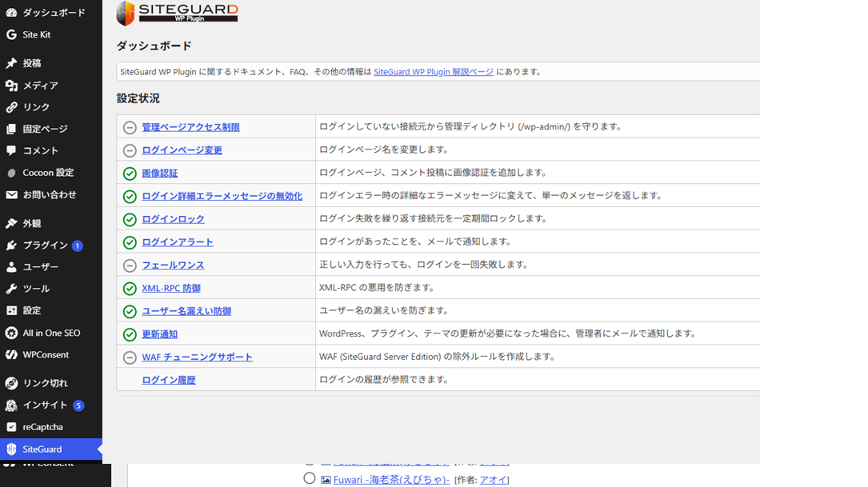The height and width of the screenshot is (487, 868).
Task: Open 投稿 menu item
Action: [51, 63]
